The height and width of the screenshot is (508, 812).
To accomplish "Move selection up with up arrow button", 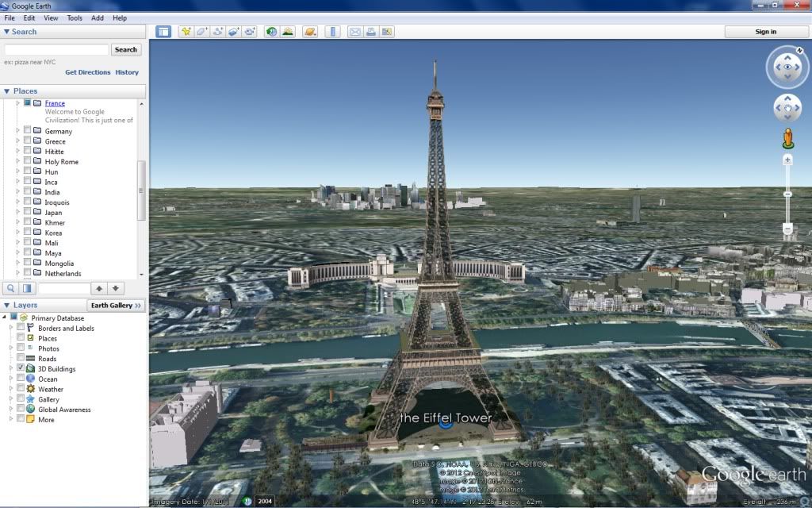I will pos(99,288).
